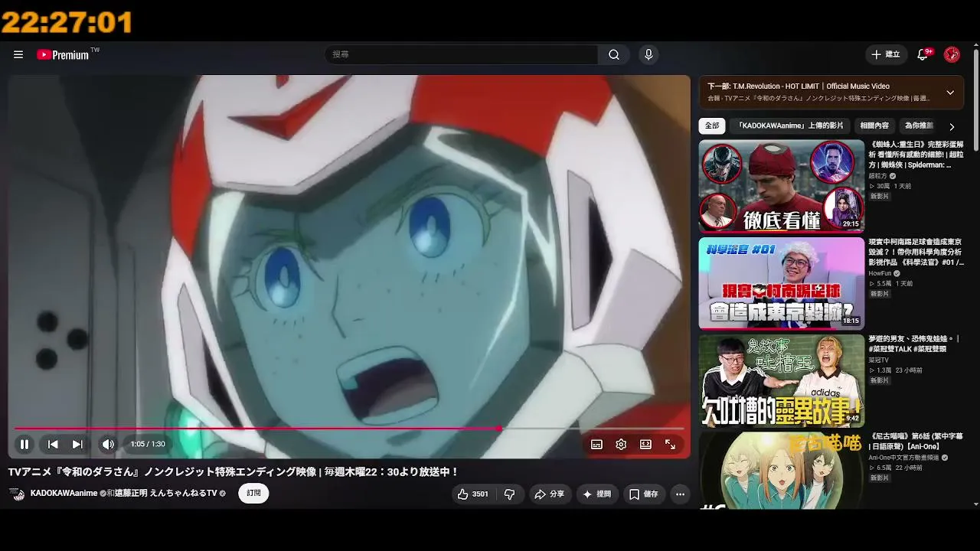Screen dimensions: 980x551
Task: Click into the 搜尋 search field
Action: pyautogui.click(x=462, y=55)
